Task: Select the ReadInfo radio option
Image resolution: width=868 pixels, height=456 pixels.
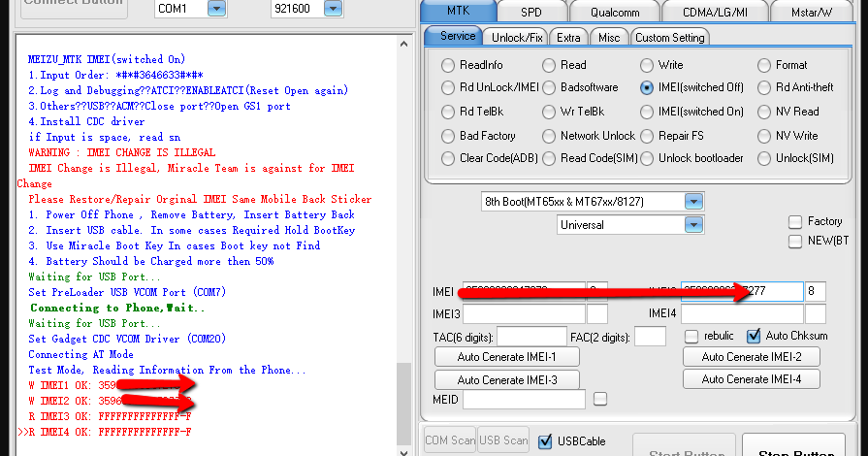Action: pyautogui.click(x=448, y=65)
